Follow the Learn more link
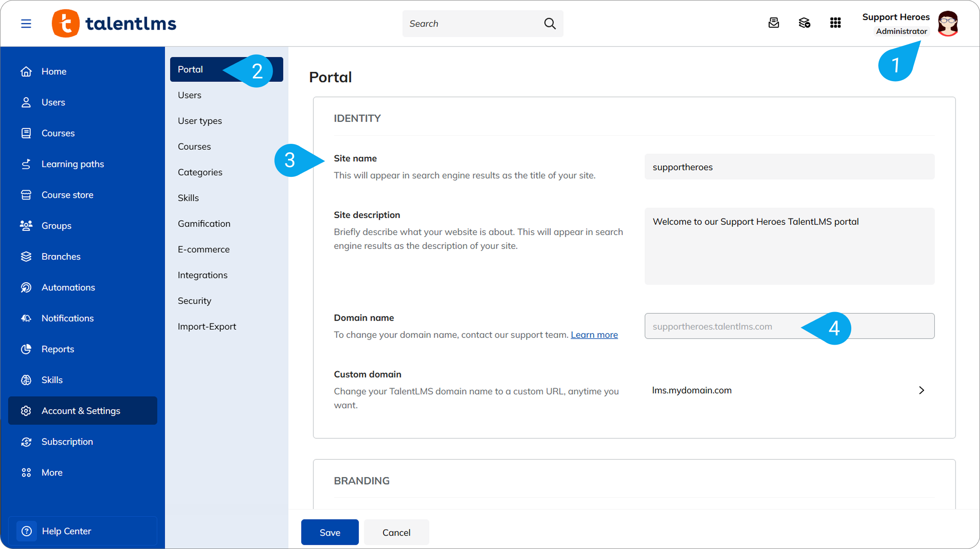This screenshot has height=549, width=980. click(x=594, y=335)
